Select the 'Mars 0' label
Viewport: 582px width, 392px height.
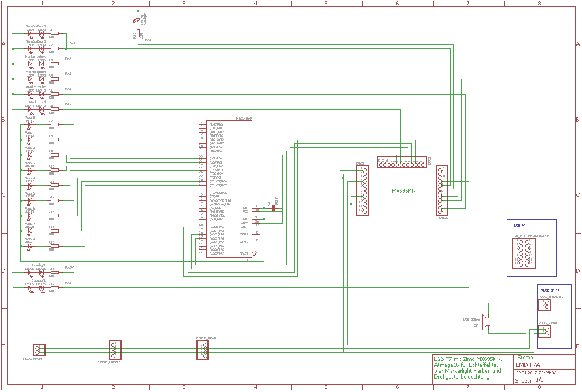click(30, 117)
